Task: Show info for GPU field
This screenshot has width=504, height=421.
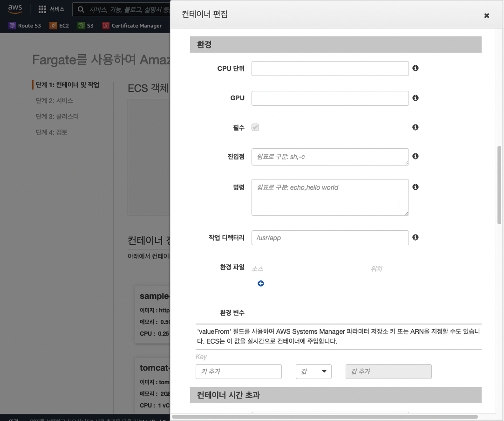Action: click(415, 98)
